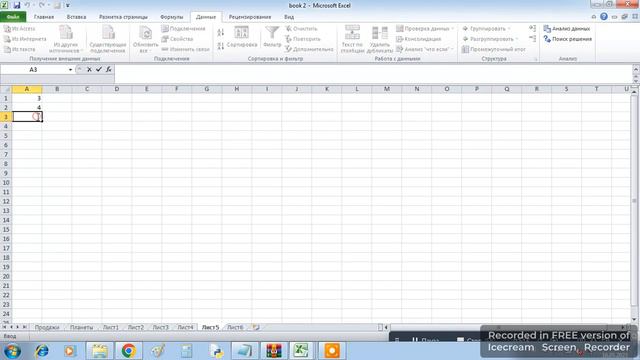Open the Из других источников dropdown
This screenshot has width=640, height=360.
[x=66, y=39]
